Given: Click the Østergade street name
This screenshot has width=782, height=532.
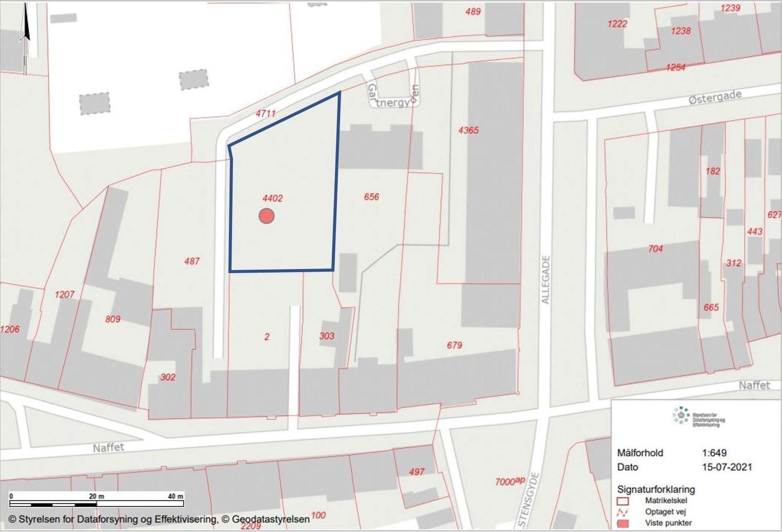Looking at the screenshot, I should click(x=714, y=98).
